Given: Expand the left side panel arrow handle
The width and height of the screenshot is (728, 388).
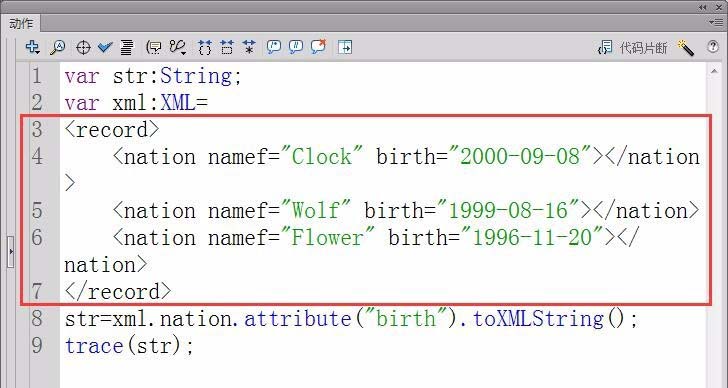Looking at the screenshot, I should pos(11,252).
